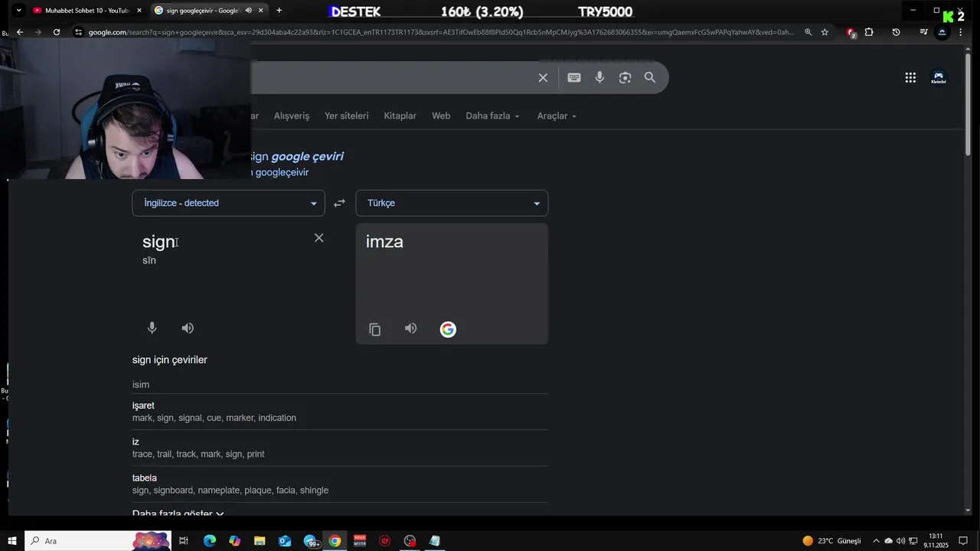This screenshot has width=980, height=551.
Task: Open the Windows Start menu
Action: click(x=12, y=541)
